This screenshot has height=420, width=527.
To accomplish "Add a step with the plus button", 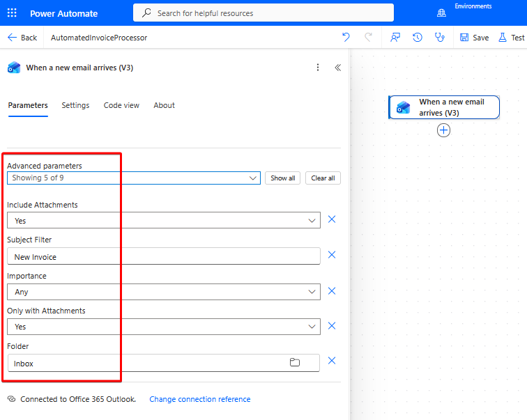I will (x=443, y=130).
